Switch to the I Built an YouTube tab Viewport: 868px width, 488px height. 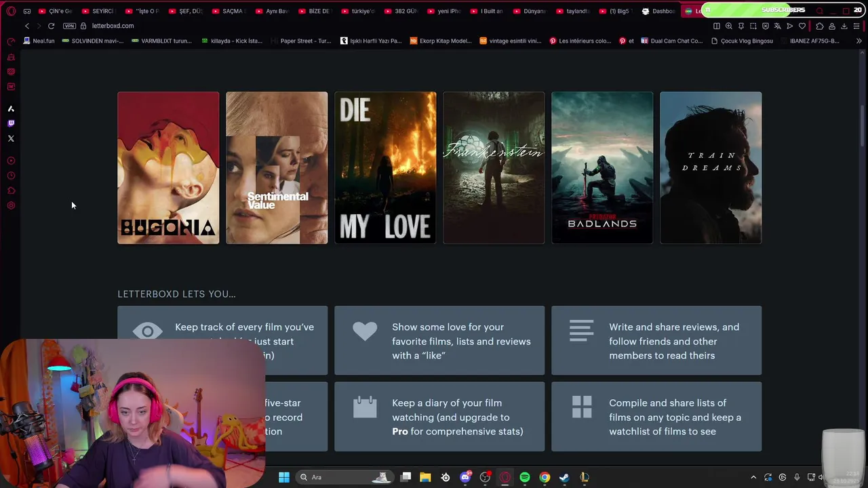[488, 11]
